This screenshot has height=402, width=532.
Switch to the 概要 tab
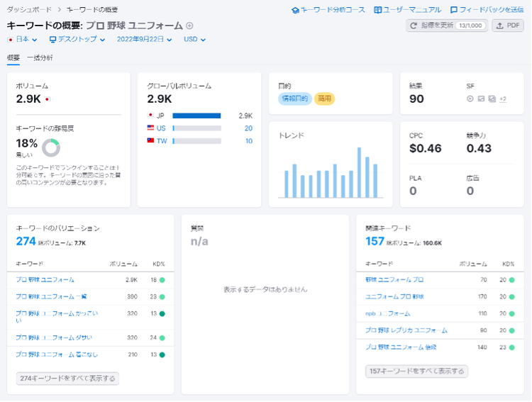coord(13,57)
